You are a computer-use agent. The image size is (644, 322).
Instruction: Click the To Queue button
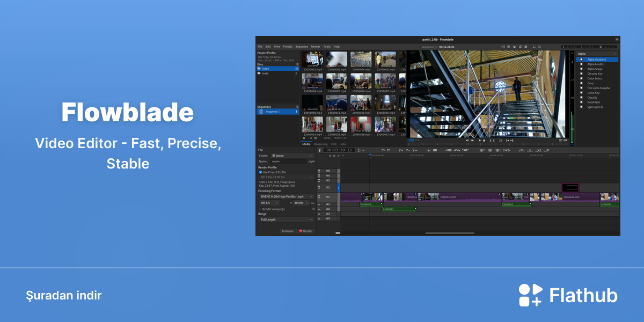tap(287, 231)
